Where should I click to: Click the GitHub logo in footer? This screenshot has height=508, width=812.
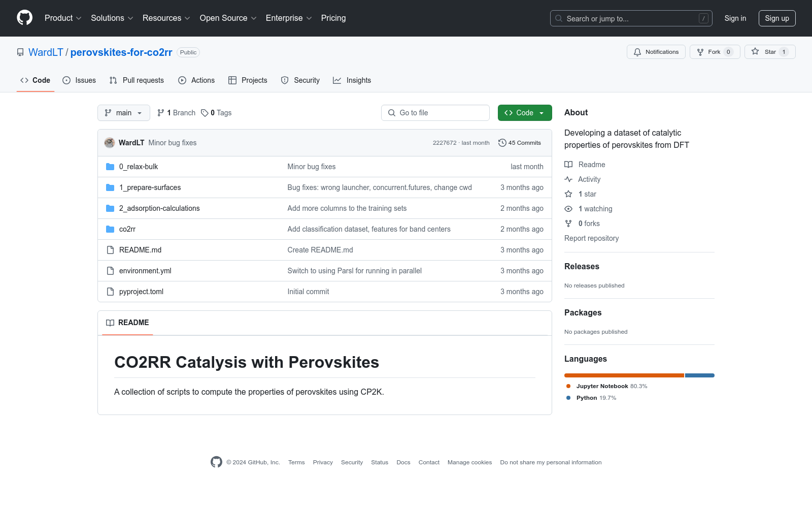pyautogui.click(x=217, y=462)
